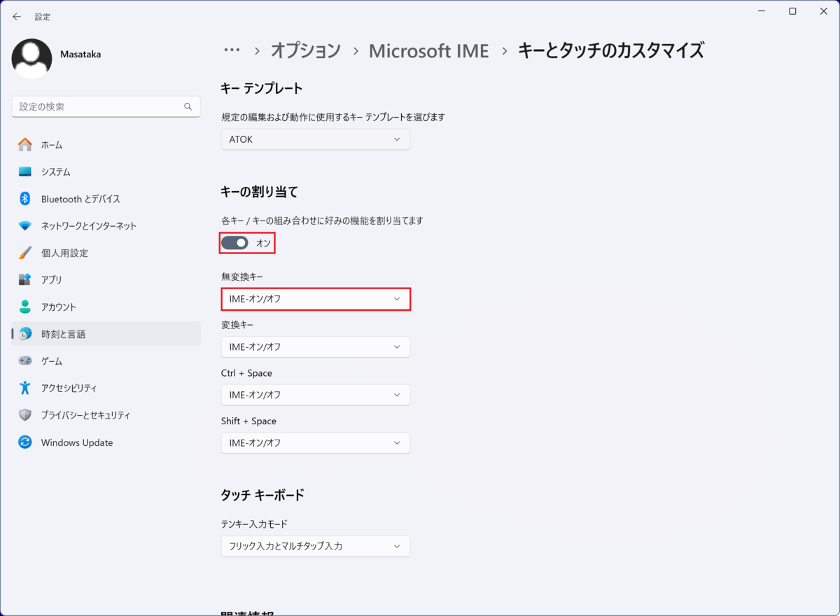Image resolution: width=840 pixels, height=616 pixels.
Task: Select アプリ in sidebar
Action: 52,280
